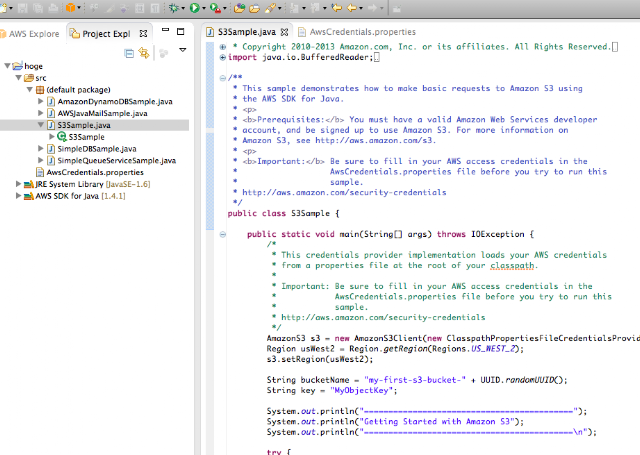
Task: Select AwsCredentials.properties file in project tree
Action: [x=95, y=172]
